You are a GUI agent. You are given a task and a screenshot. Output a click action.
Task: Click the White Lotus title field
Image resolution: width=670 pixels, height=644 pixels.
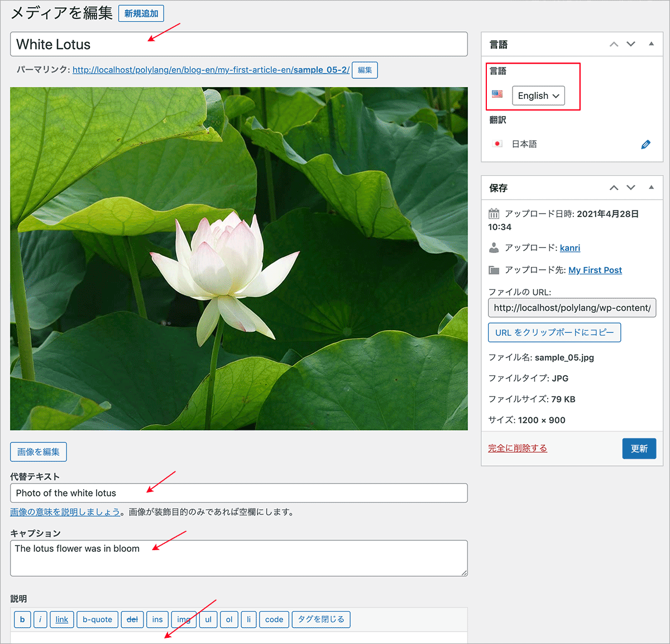click(239, 44)
